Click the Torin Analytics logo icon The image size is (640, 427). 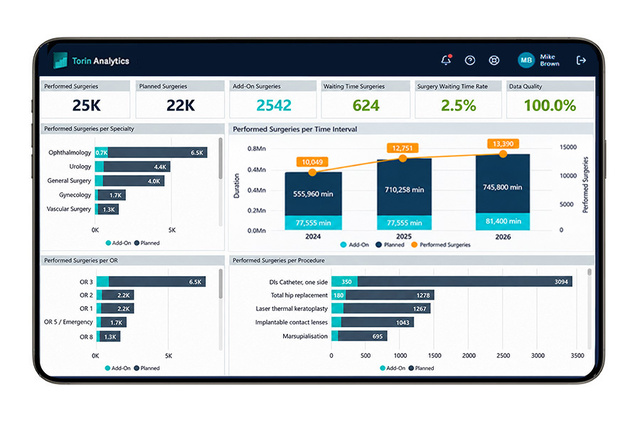(x=60, y=60)
